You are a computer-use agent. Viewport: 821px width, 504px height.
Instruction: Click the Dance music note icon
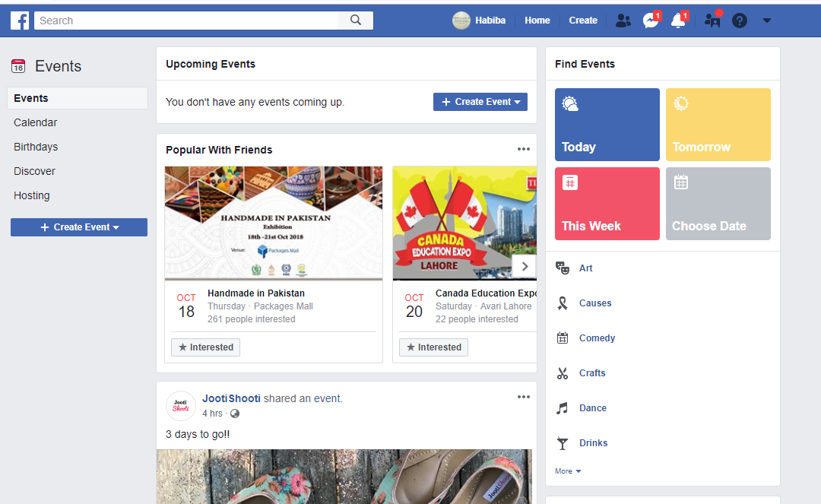pyautogui.click(x=563, y=408)
